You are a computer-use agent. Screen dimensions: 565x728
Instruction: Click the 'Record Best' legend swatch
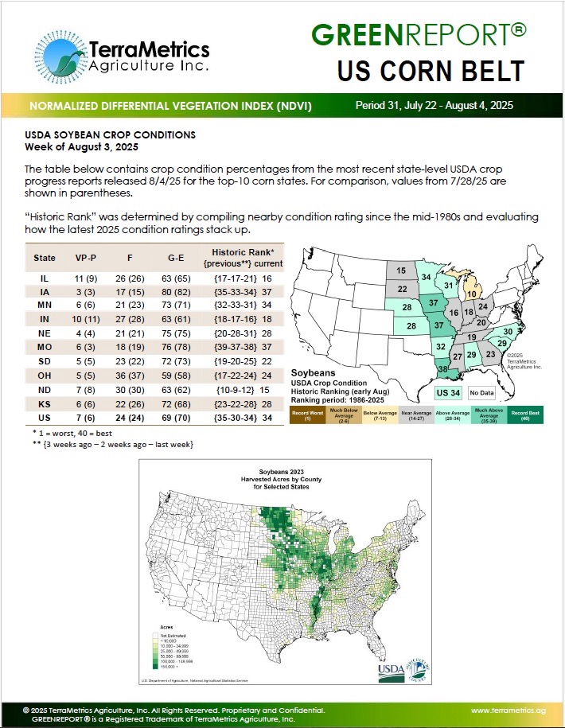(x=526, y=416)
